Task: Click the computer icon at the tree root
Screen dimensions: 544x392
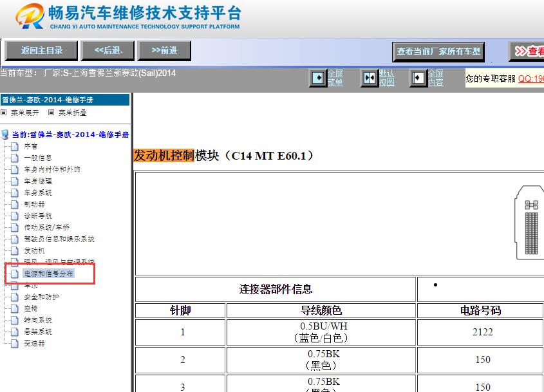Action: [x=5, y=135]
